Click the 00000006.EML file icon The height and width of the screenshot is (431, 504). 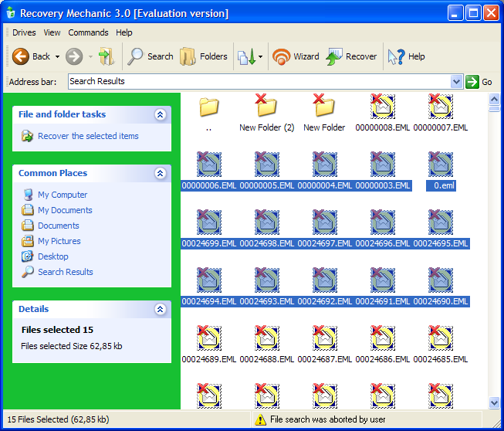[x=209, y=164]
